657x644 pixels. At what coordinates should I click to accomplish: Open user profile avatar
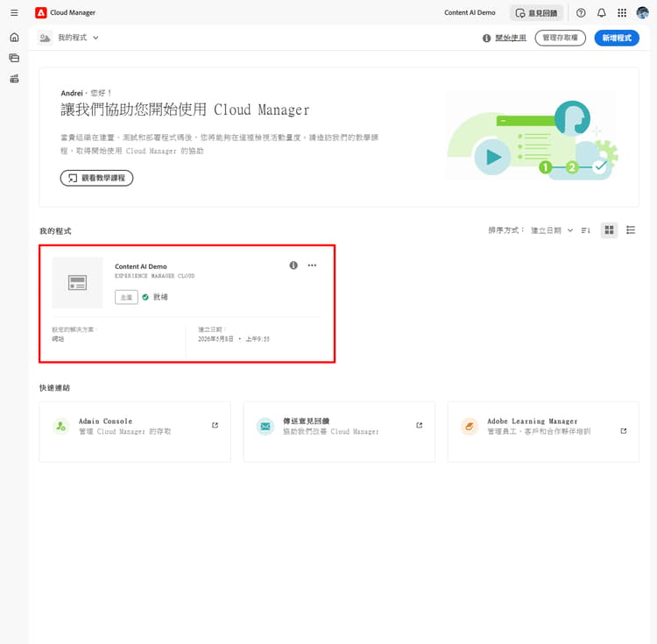(642, 13)
